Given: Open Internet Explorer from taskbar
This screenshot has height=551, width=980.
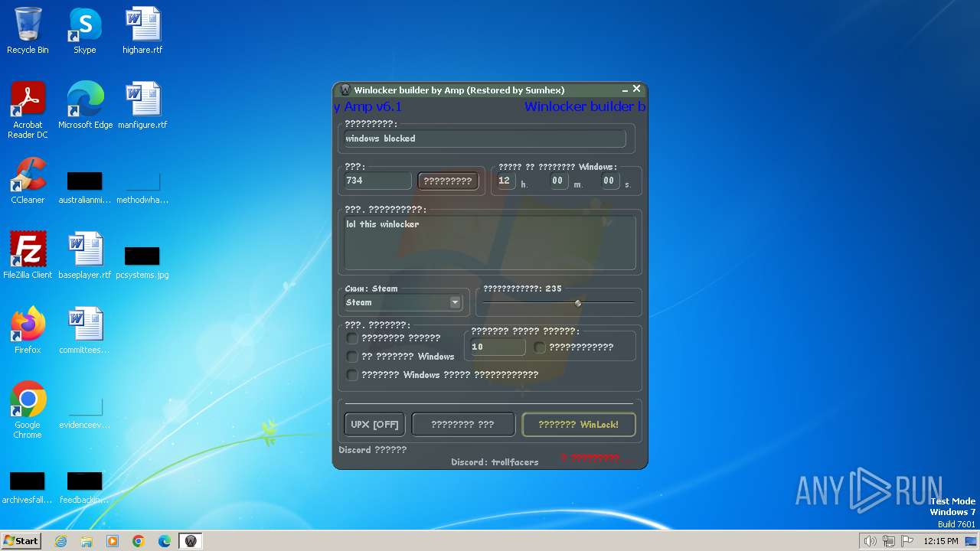Looking at the screenshot, I should click(60, 541).
